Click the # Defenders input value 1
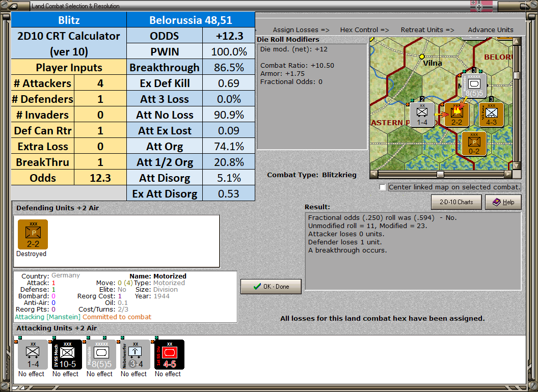The image size is (538, 392). click(100, 99)
